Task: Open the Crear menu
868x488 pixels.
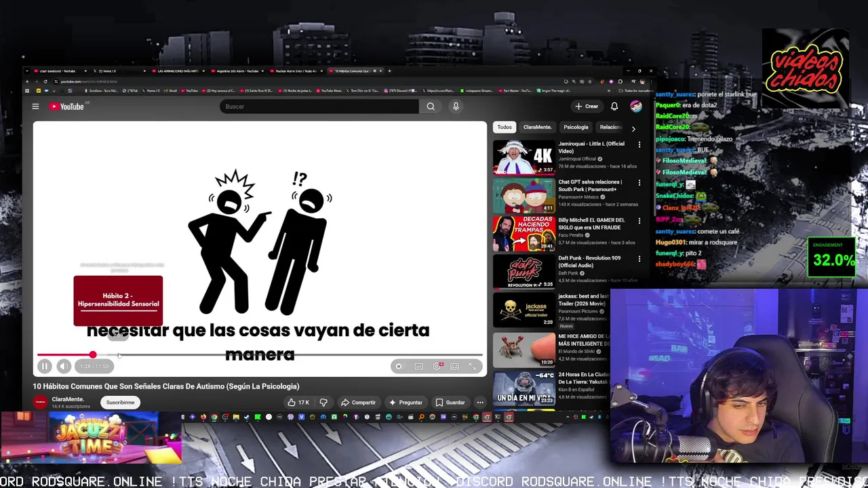Action: click(587, 106)
